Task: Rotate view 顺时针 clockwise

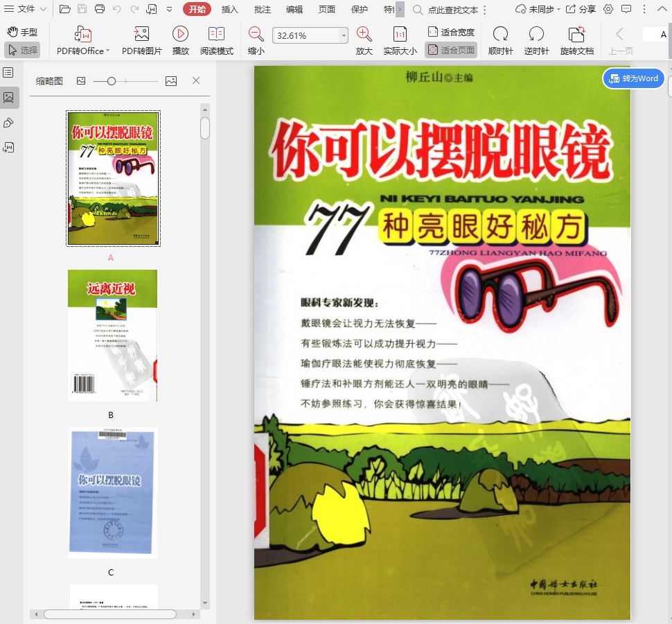Action: [x=501, y=41]
